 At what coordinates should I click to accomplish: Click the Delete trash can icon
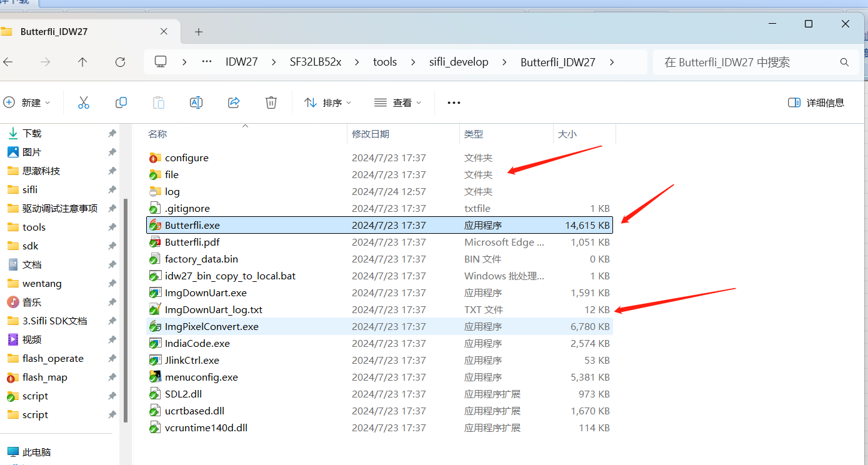pyautogui.click(x=271, y=102)
